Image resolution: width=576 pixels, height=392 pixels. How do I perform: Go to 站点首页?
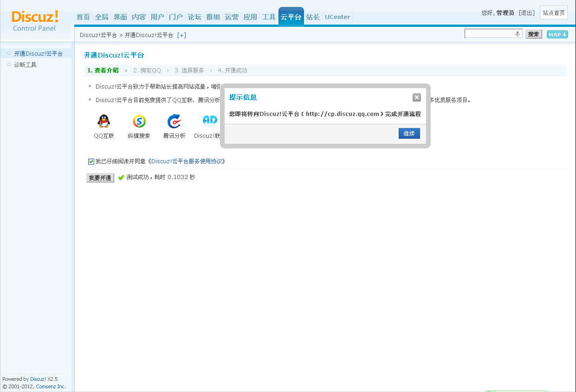click(554, 13)
